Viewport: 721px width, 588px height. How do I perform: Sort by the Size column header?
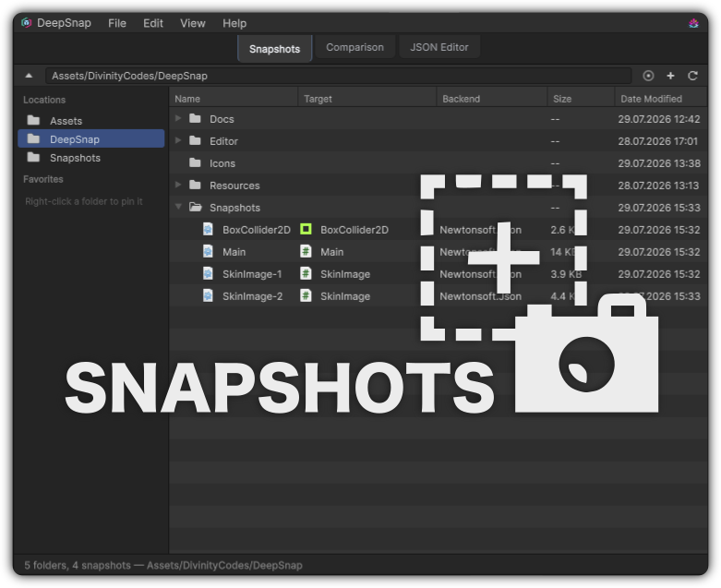pos(581,99)
